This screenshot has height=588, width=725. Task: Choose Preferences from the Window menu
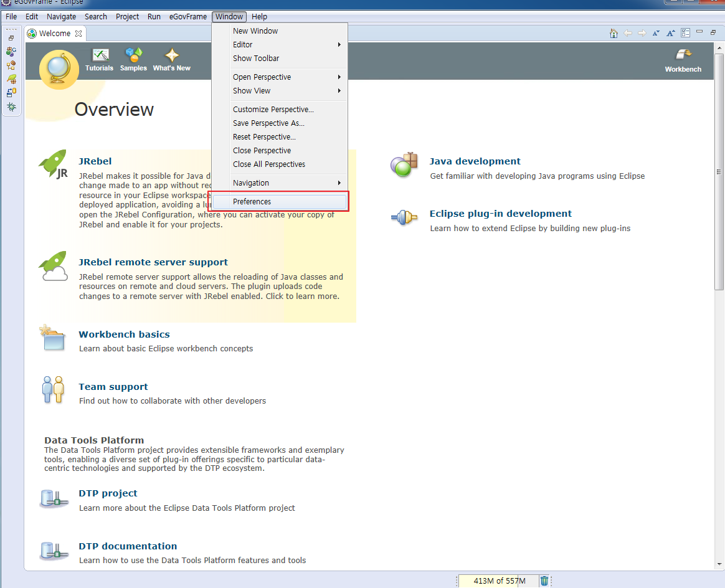pos(280,202)
